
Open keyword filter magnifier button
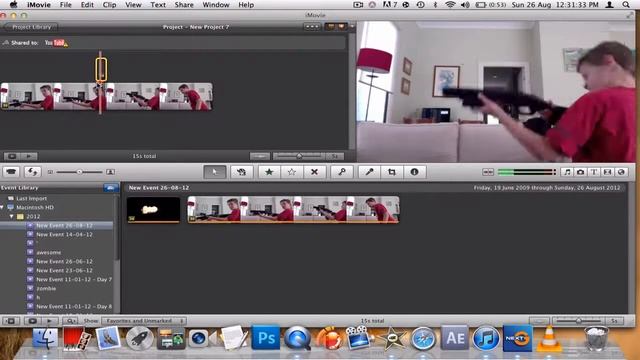(x=70, y=321)
